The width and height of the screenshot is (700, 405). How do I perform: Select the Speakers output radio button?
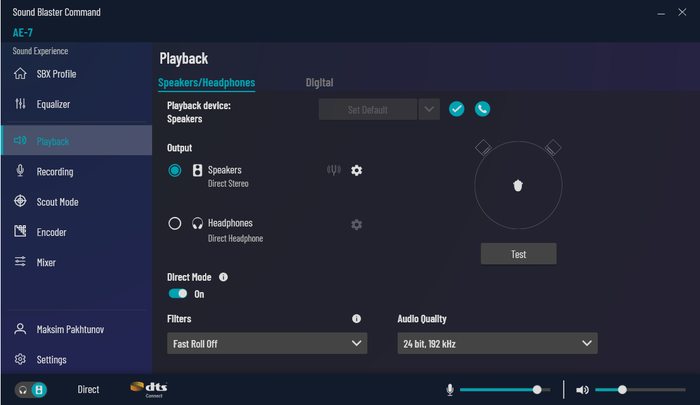click(175, 170)
